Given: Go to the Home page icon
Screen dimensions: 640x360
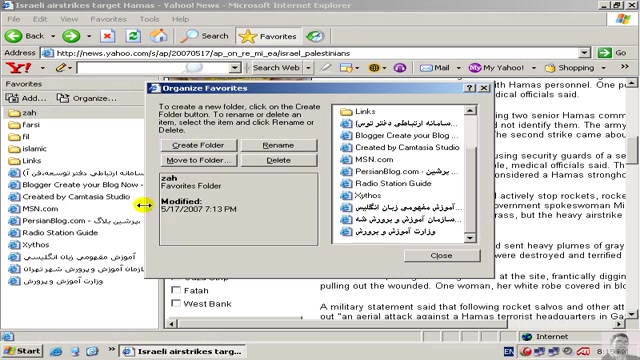Looking at the screenshot, I should point(158,36).
